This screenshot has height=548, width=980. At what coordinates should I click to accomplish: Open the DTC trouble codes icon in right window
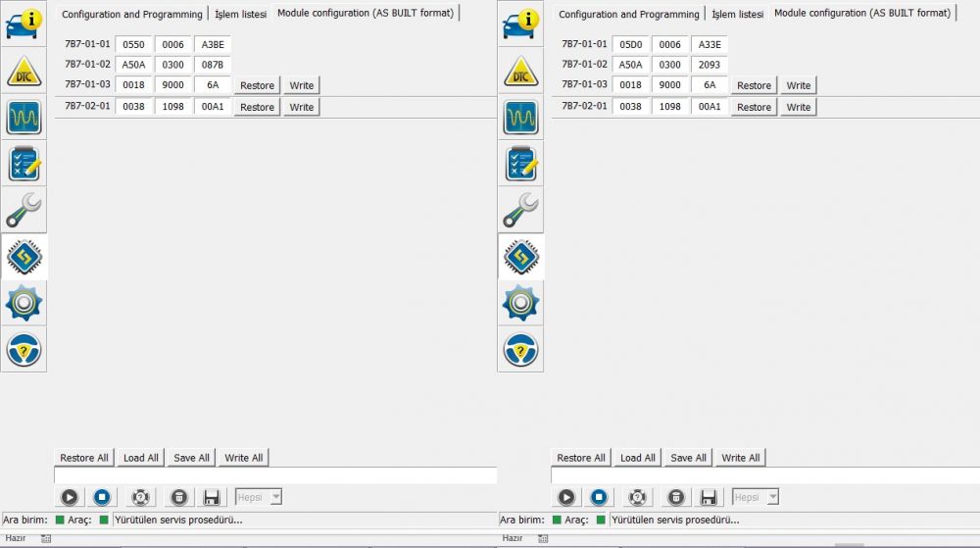[520, 71]
